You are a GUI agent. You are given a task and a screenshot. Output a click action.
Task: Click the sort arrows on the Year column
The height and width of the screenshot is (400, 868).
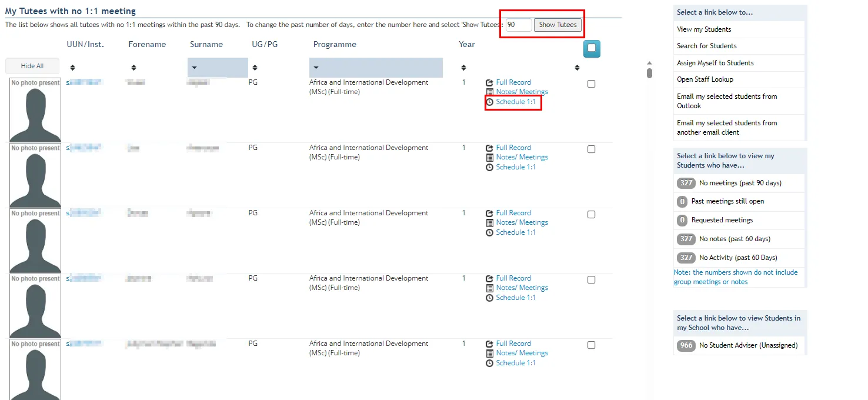tap(464, 67)
